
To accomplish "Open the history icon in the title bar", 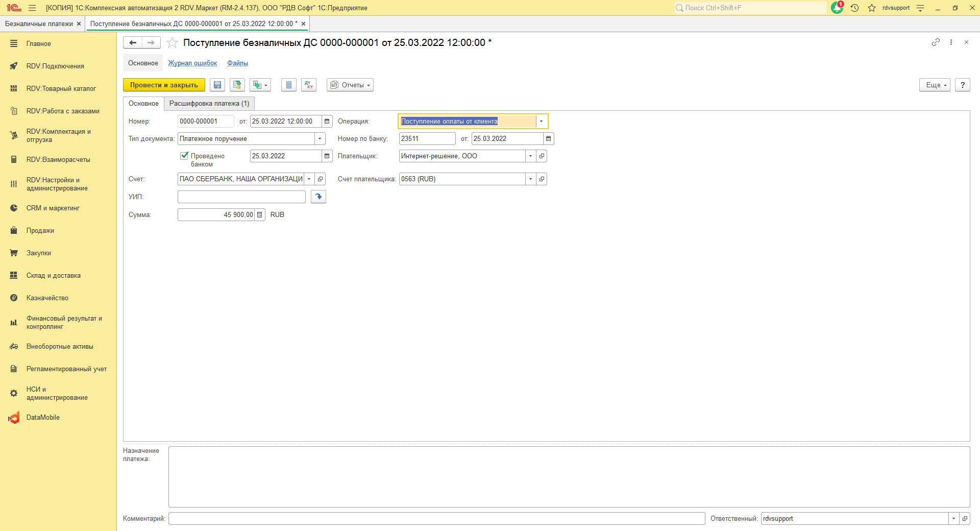I will pyautogui.click(x=855, y=8).
